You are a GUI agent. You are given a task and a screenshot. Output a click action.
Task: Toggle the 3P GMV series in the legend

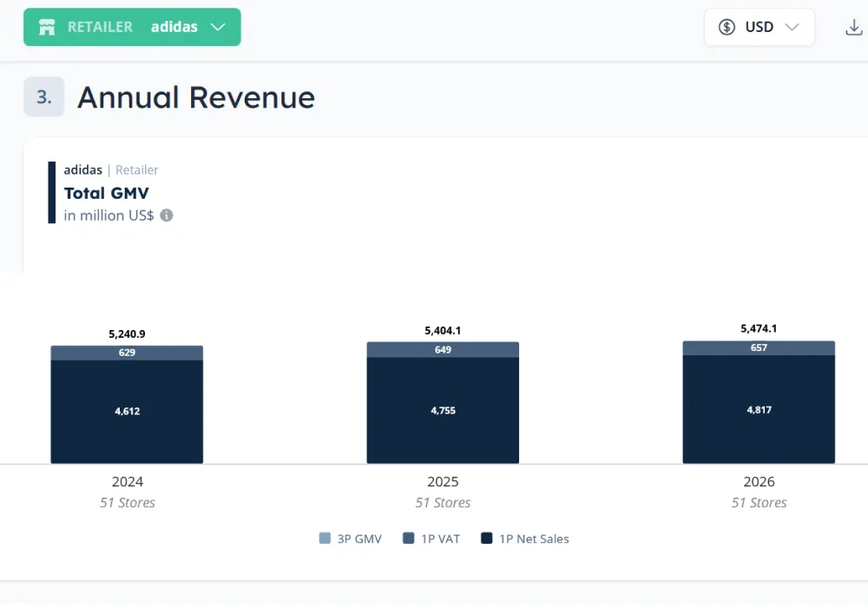click(x=351, y=539)
